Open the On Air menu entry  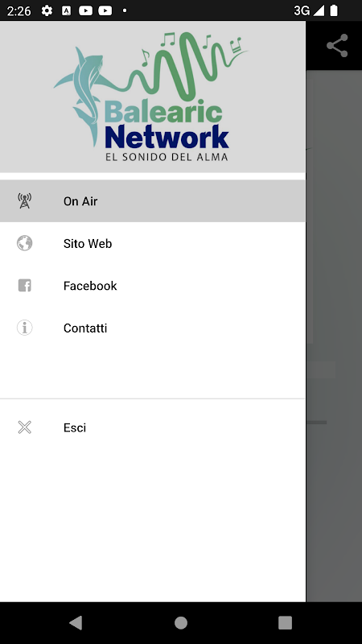click(153, 200)
